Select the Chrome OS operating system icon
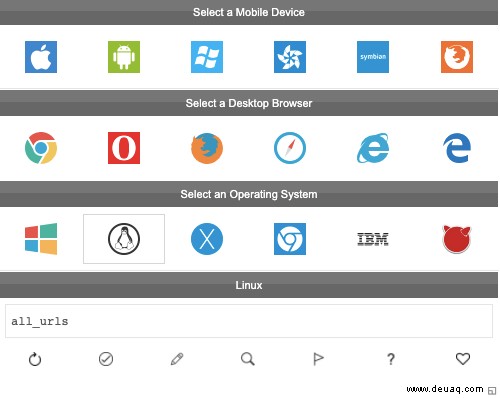The height and width of the screenshot is (398, 500). [x=290, y=239]
